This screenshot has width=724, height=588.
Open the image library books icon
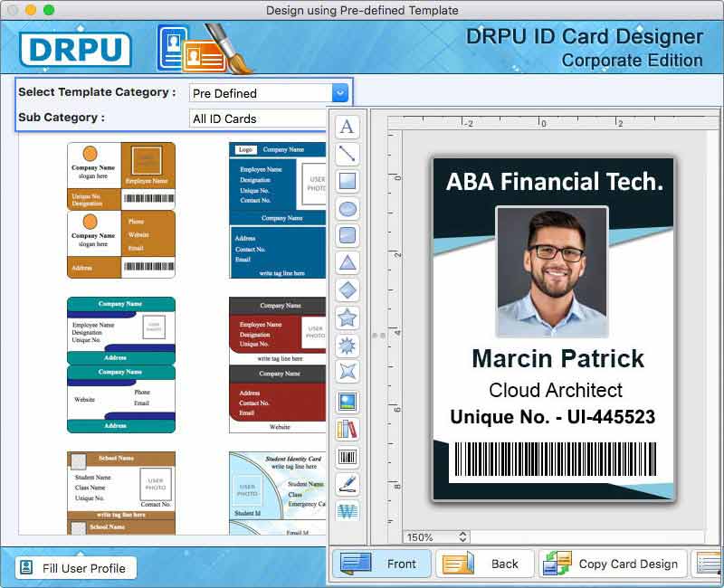(348, 429)
